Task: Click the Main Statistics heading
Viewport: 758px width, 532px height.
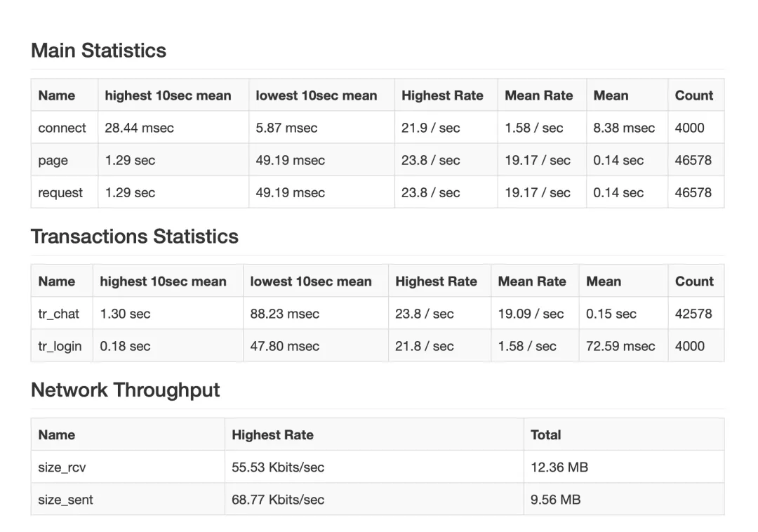Action: (x=99, y=51)
